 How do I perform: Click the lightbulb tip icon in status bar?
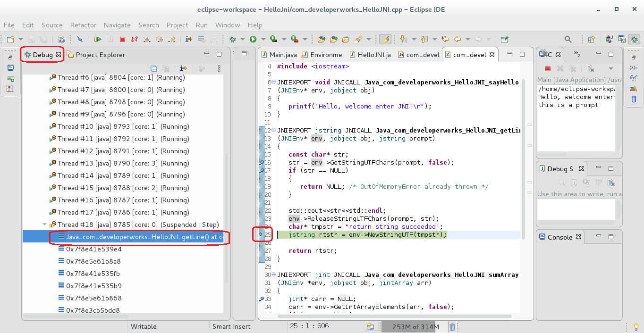tap(636, 326)
